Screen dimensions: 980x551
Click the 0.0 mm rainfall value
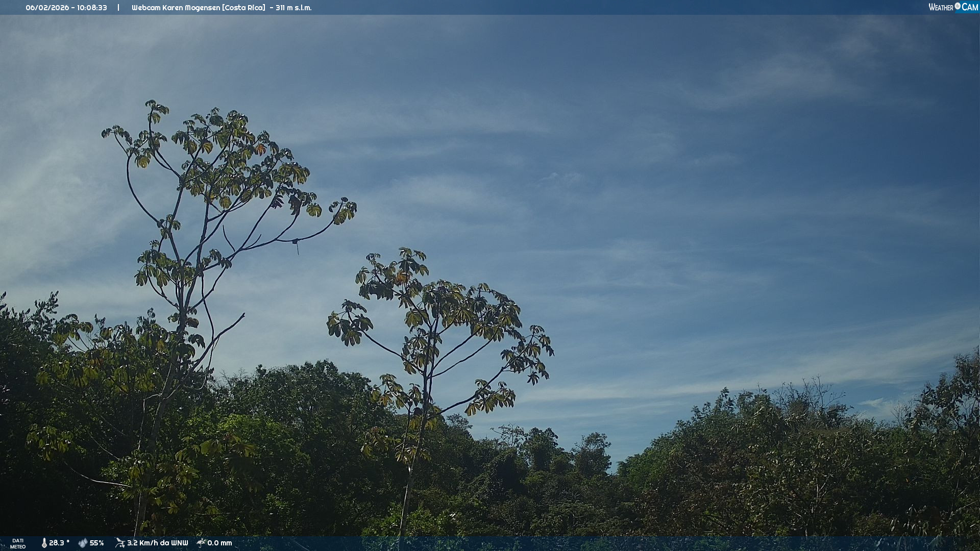point(219,543)
